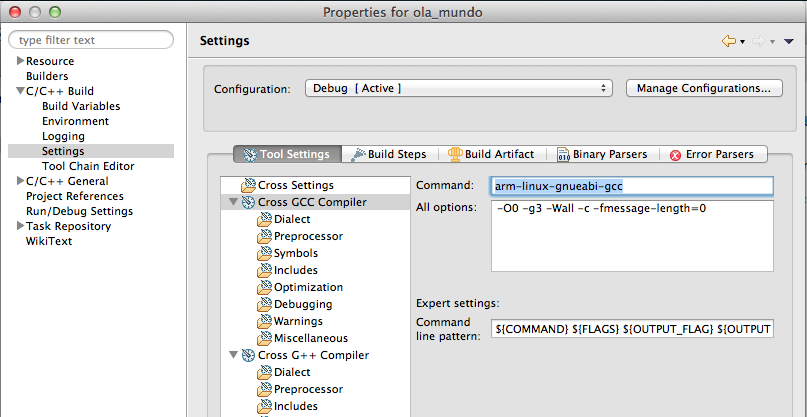Click the Symbols options icon
The width and height of the screenshot is (807, 417).
pos(264,253)
